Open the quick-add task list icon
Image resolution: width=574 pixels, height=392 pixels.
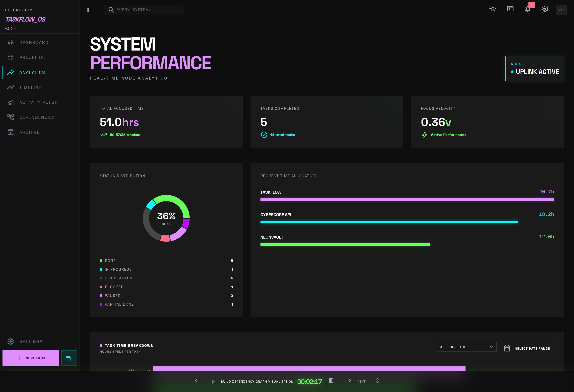click(69, 358)
